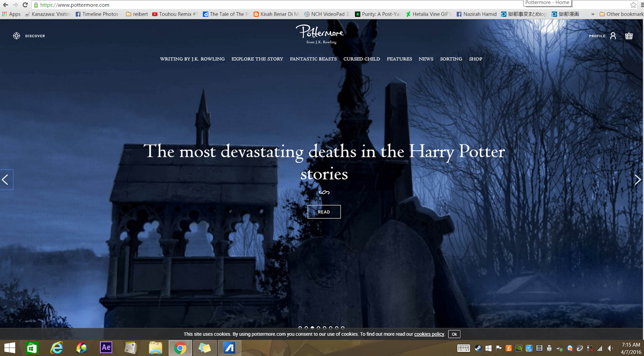Open Other bookmarks folder
Screen dimensions: 644x356
(622, 14)
